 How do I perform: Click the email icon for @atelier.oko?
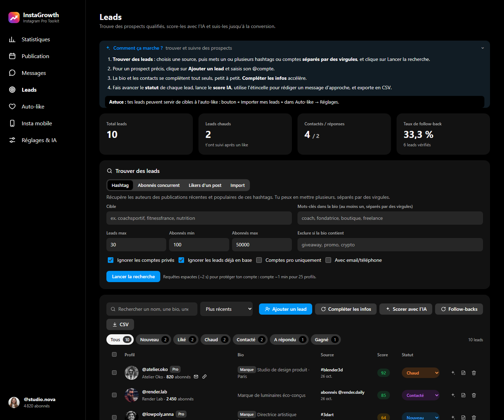point(196,377)
